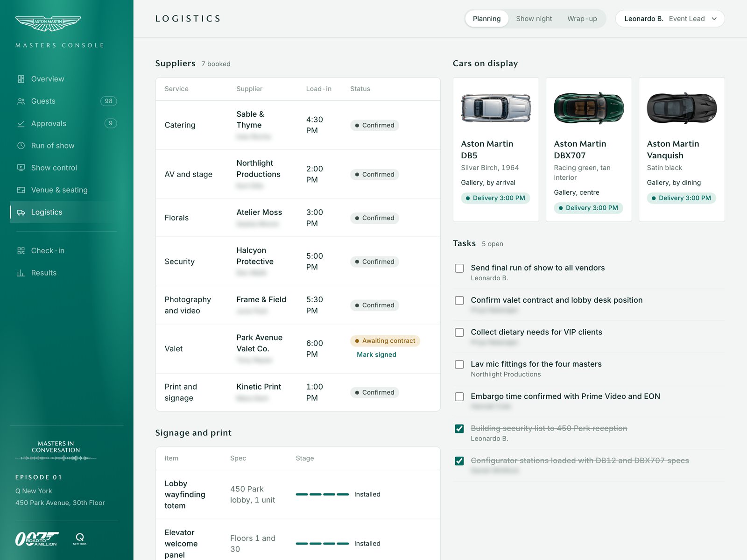This screenshot has height=560, width=747.
Task: Switch to the Wrap-up tab
Action: (582, 19)
